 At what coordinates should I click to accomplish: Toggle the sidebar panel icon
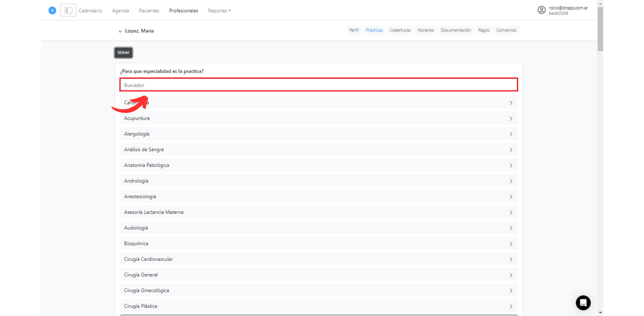pyautogui.click(x=68, y=10)
